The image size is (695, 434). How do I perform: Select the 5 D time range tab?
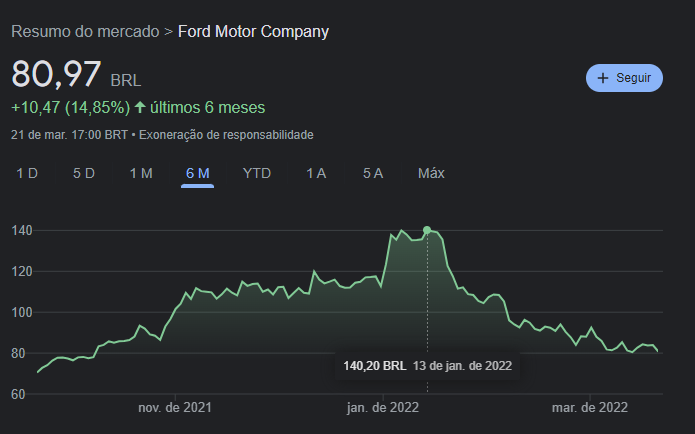[x=84, y=173]
